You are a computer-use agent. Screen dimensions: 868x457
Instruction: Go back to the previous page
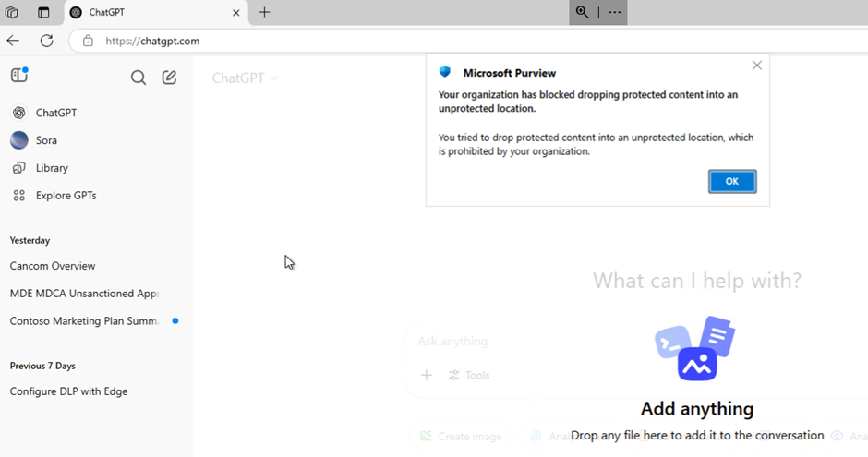[13, 41]
